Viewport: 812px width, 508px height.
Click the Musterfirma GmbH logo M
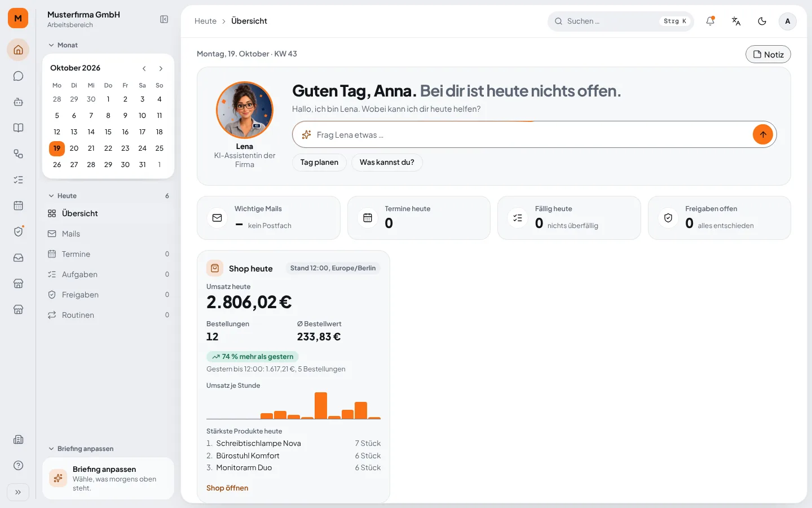(x=18, y=18)
